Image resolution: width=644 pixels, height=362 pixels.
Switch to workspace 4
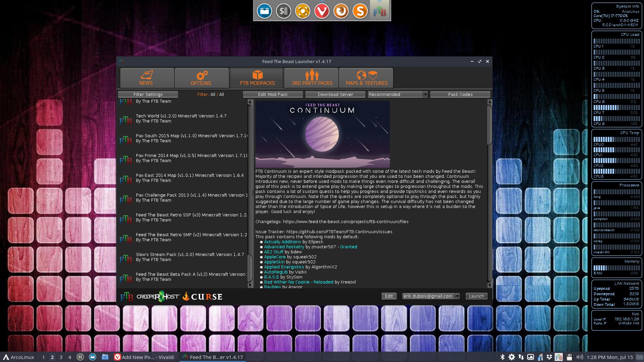pos(70,357)
